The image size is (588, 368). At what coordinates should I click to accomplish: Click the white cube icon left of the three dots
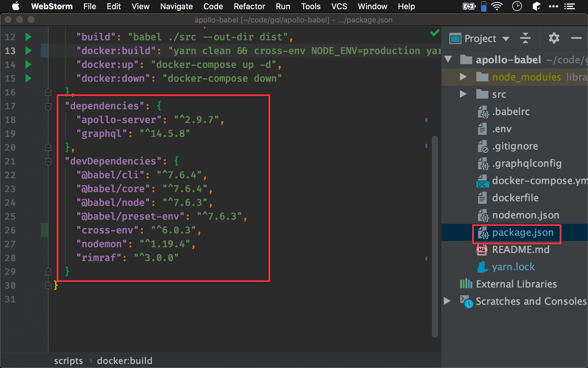pyautogui.click(x=536, y=6)
